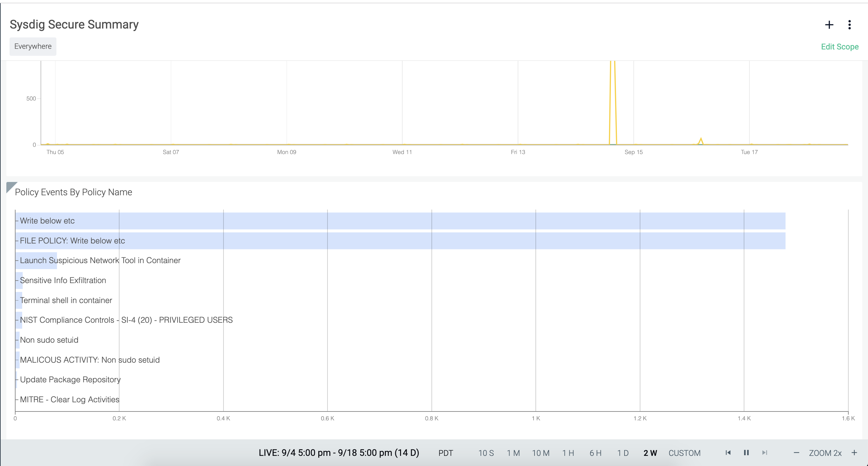Click the Sep 15 axis label

pos(633,152)
